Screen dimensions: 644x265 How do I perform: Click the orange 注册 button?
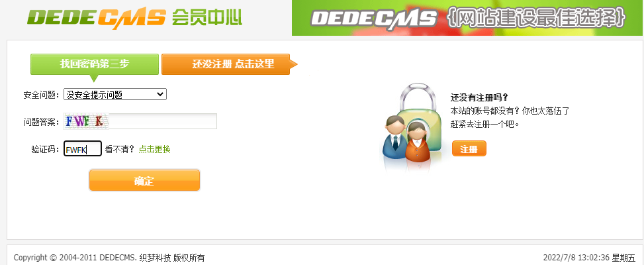[469, 148]
